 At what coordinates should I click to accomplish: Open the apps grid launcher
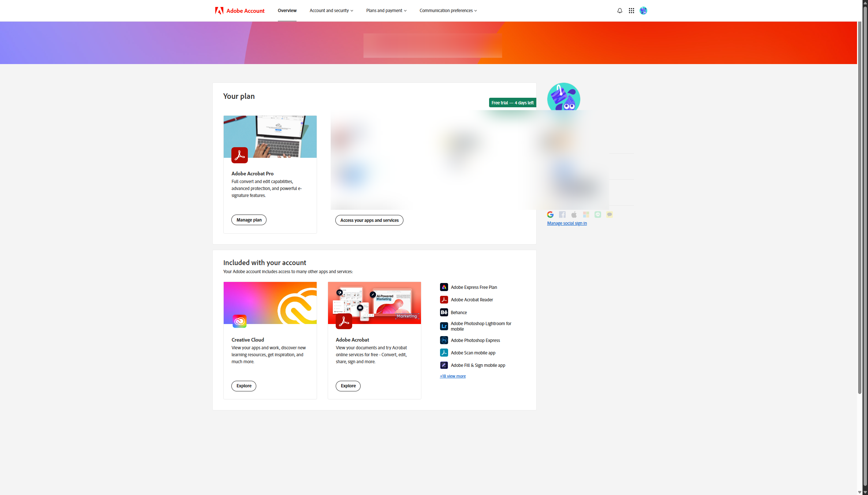(631, 11)
